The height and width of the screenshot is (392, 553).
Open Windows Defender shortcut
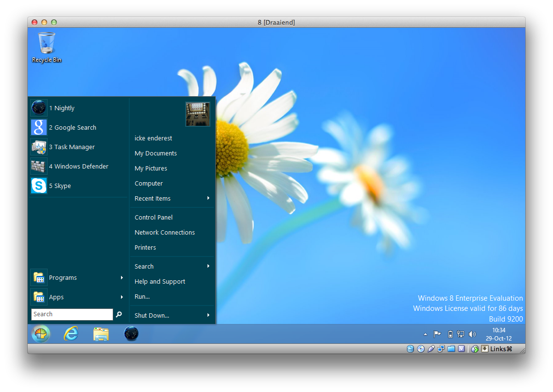78,167
